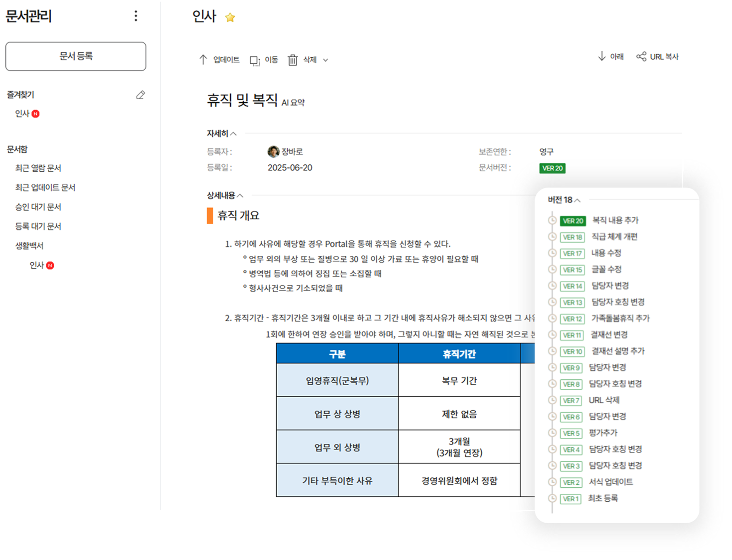Collapse the 자세히 section
The height and width of the screenshot is (560, 732).
234,133
